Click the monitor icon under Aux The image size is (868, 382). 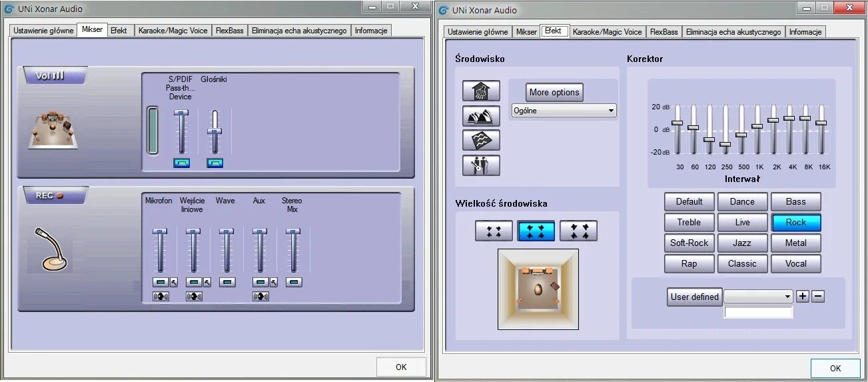[x=260, y=297]
